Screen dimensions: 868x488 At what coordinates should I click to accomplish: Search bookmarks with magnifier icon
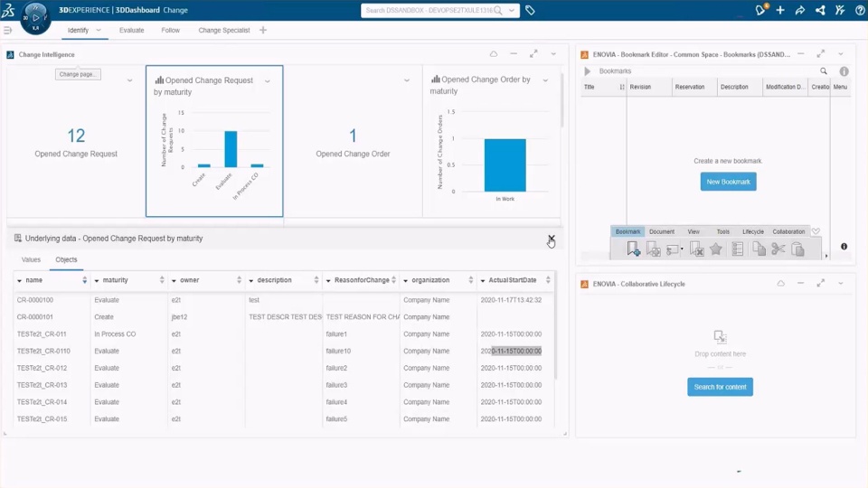click(x=824, y=70)
